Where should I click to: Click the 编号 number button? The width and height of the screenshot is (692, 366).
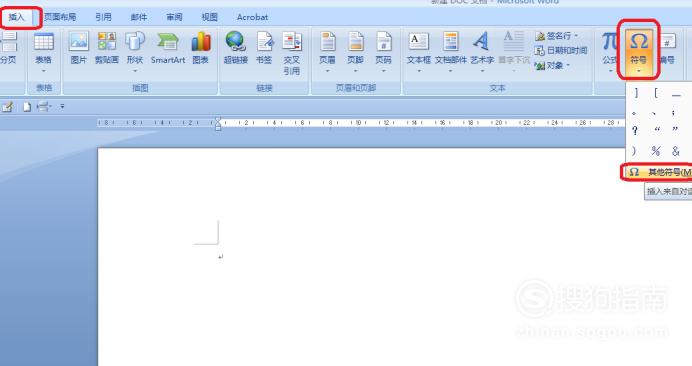(x=667, y=49)
